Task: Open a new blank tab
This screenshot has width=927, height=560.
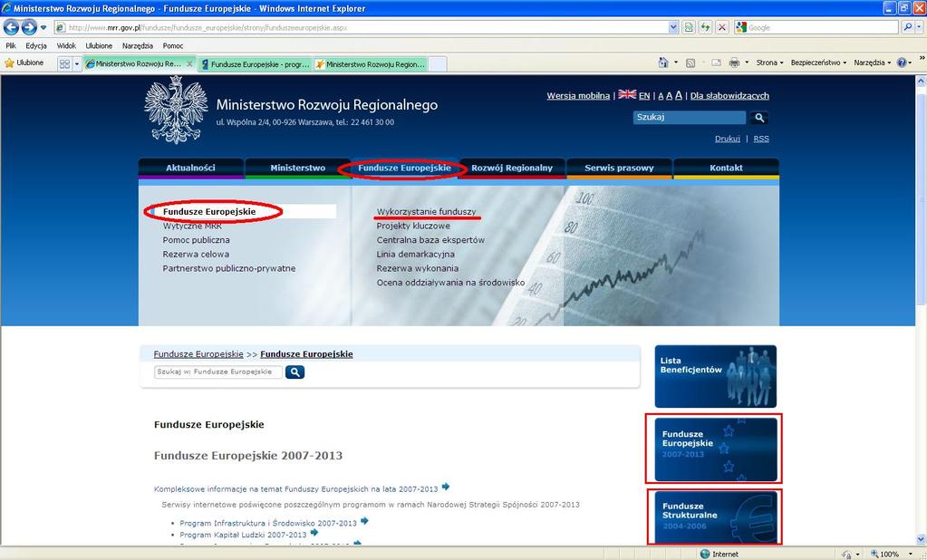Action: pyautogui.click(x=438, y=63)
